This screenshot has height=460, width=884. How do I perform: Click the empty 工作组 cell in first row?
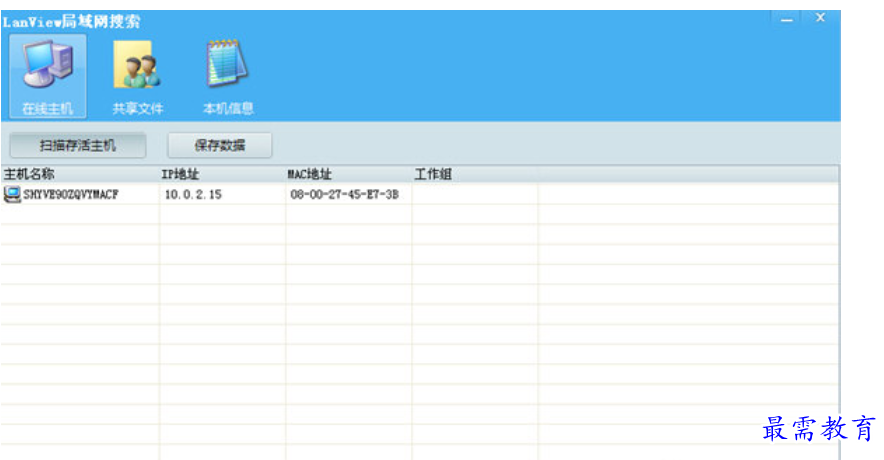click(x=475, y=195)
